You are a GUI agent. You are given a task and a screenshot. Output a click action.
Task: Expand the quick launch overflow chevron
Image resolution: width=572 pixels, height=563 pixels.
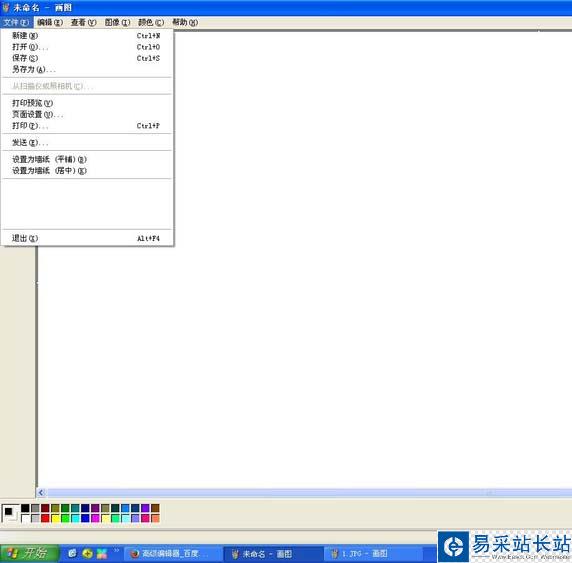(117, 550)
